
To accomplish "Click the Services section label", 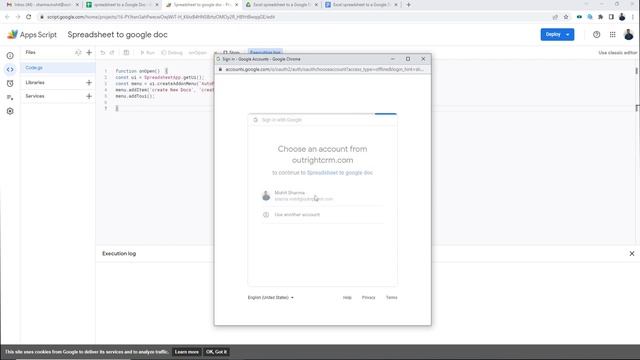I will 35,96.
